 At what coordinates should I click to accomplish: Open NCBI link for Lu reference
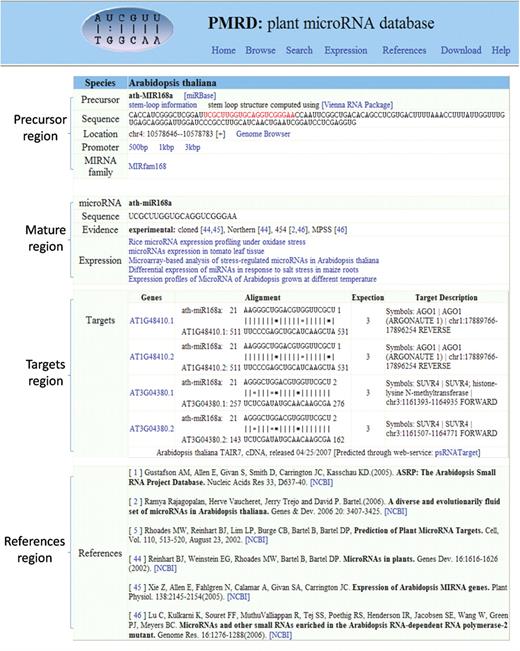[x=280, y=635]
